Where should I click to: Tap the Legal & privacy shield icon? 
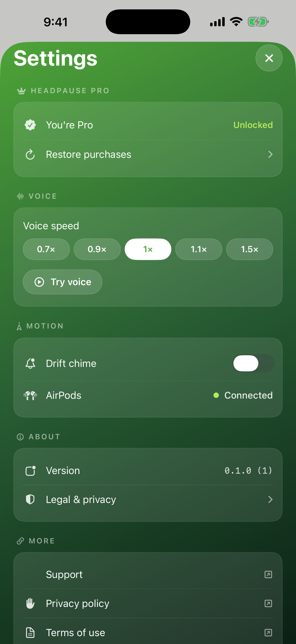30,499
